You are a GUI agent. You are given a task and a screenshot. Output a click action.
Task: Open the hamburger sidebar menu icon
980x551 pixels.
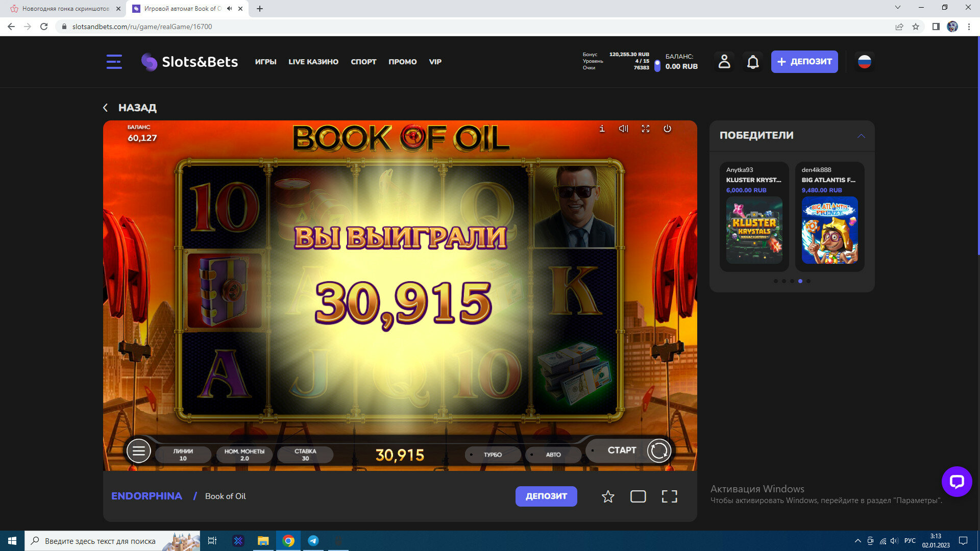click(x=114, y=62)
